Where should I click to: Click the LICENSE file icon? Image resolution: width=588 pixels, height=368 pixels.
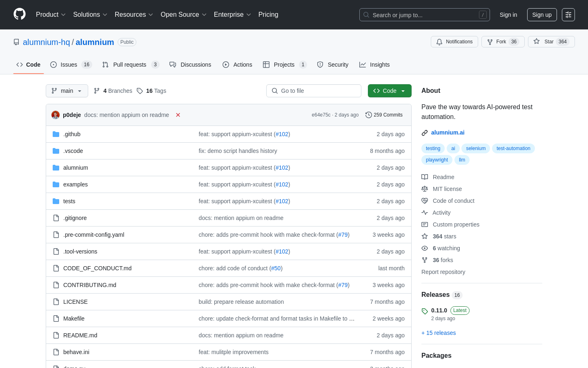56,302
